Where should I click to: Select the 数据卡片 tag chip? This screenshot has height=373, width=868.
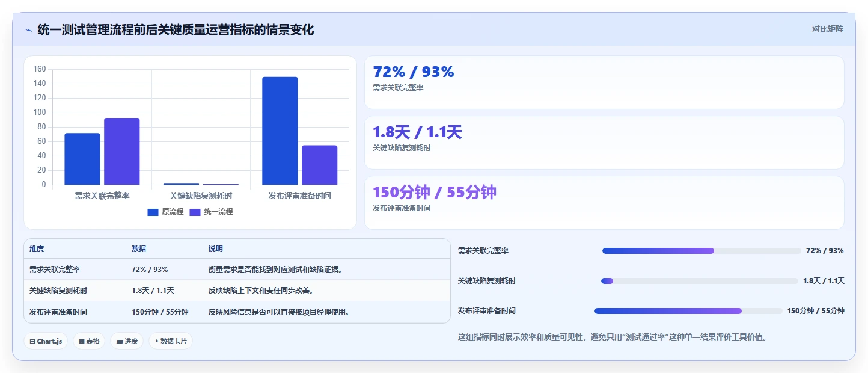point(171,341)
